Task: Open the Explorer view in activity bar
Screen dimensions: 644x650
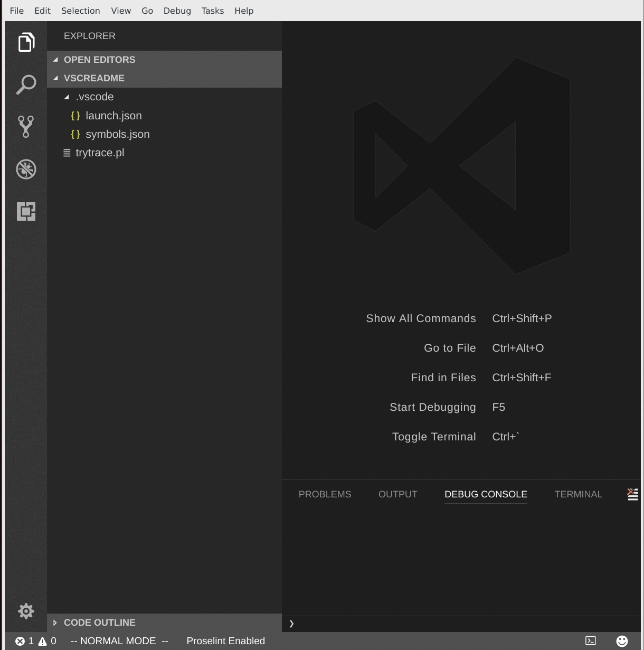Action: pos(26,42)
